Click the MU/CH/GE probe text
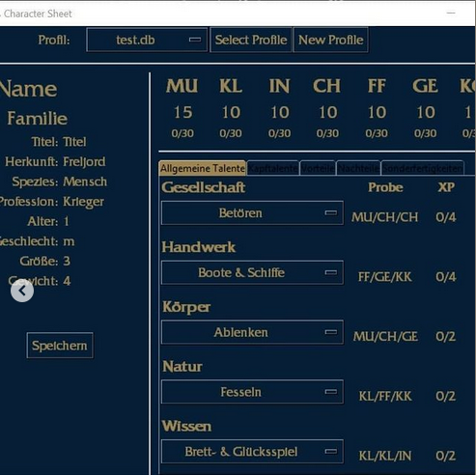 coord(385,336)
